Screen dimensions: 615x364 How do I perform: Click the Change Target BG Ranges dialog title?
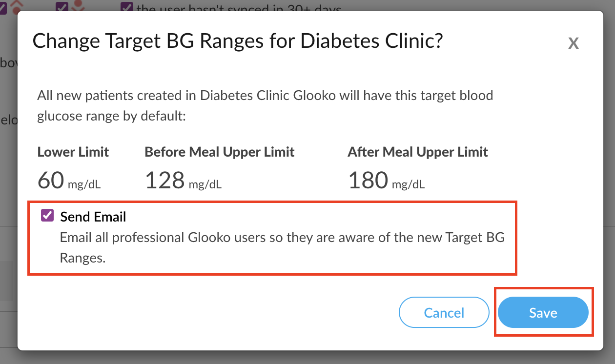tap(237, 41)
